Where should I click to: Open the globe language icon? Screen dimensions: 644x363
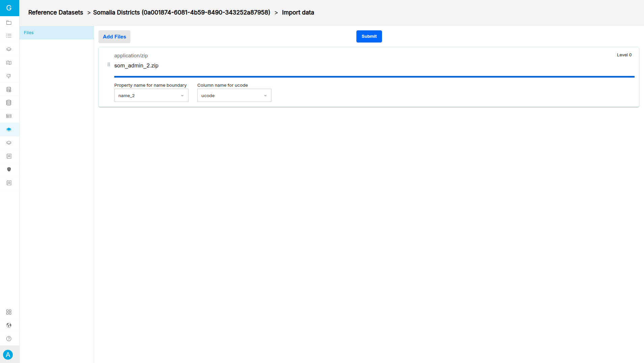pos(9,325)
